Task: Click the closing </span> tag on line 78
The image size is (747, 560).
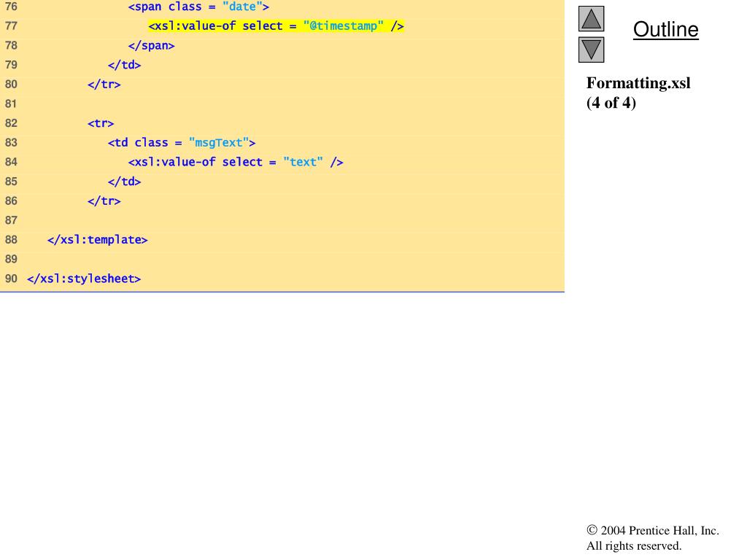Action: pyautogui.click(x=152, y=46)
